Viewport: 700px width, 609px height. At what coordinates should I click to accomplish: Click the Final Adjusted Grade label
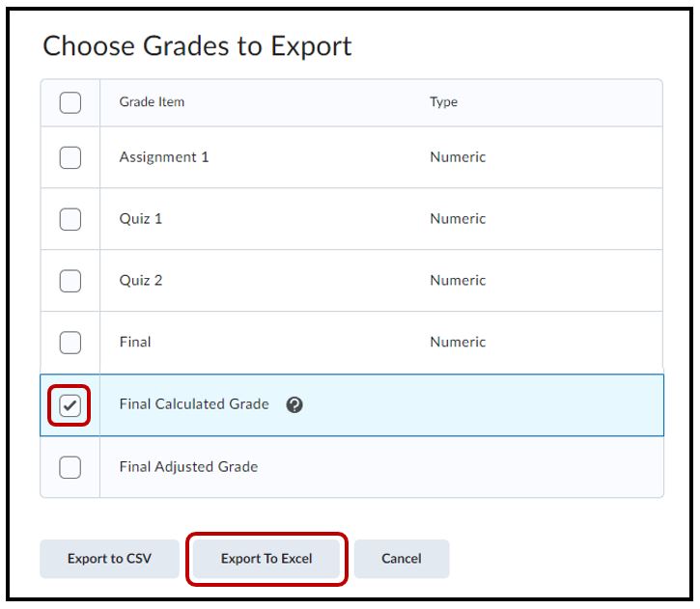tap(188, 467)
